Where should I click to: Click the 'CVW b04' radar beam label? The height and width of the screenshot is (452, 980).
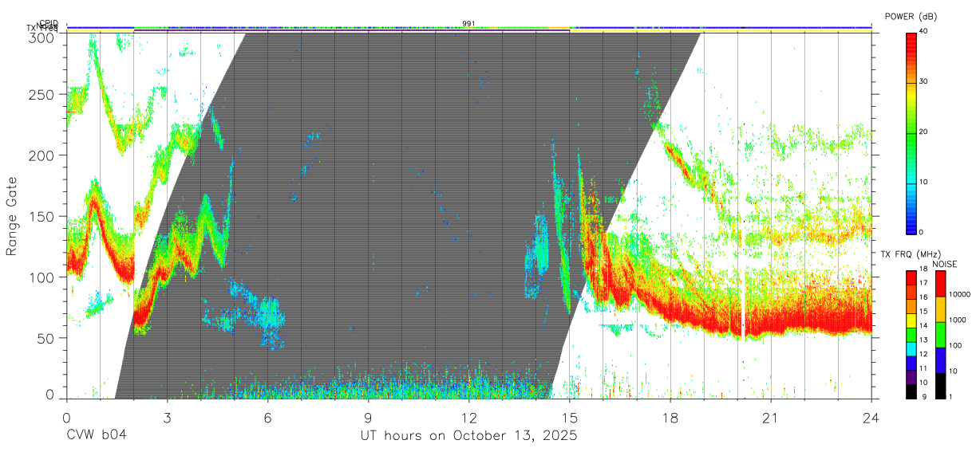[x=97, y=436]
